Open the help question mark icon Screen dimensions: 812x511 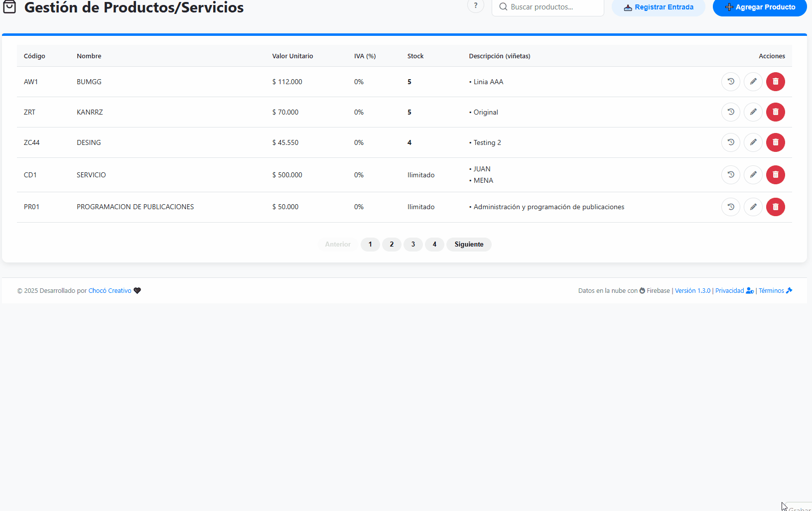tap(475, 6)
